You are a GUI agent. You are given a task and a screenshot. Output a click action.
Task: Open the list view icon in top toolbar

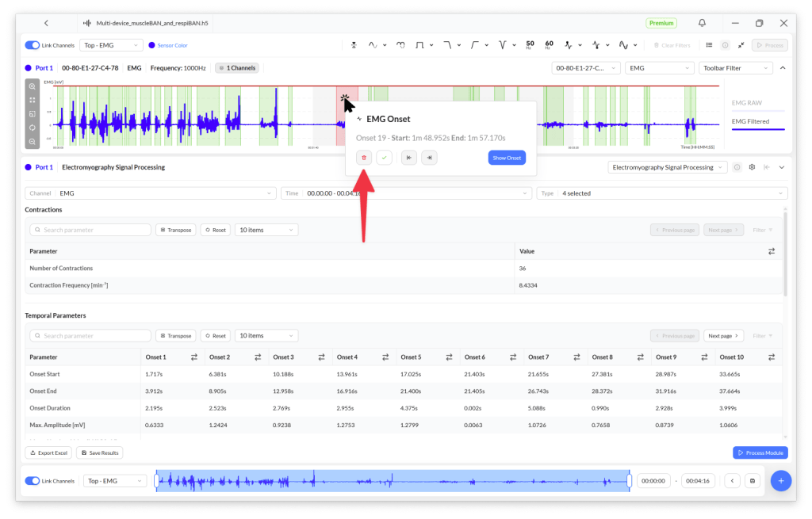[x=709, y=45]
